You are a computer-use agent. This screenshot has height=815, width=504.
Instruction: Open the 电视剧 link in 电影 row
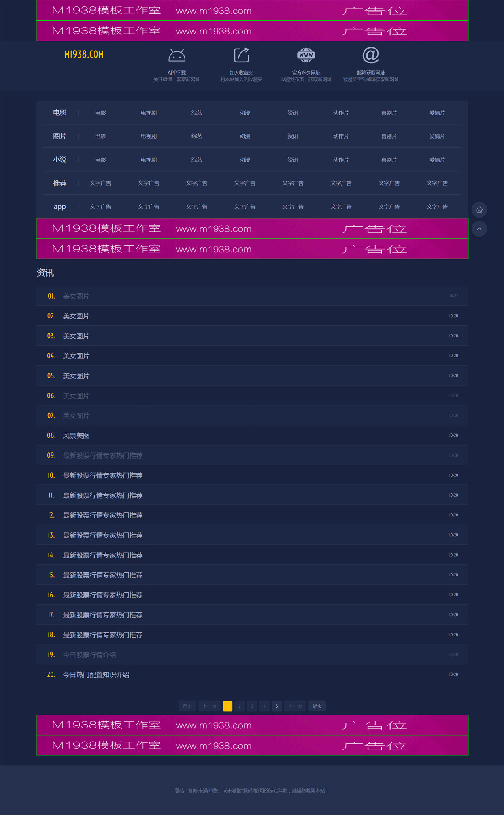(x=149, y=113)
